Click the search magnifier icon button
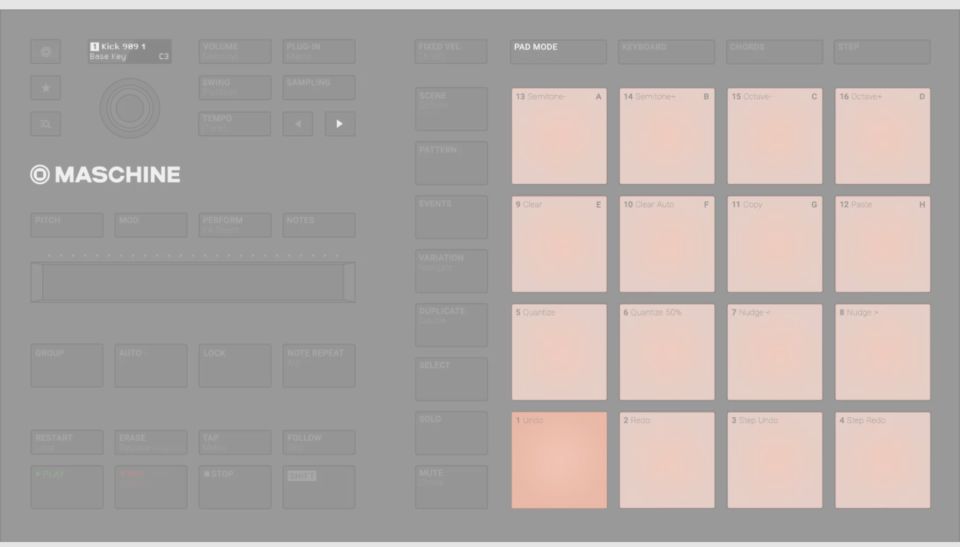 (46, 124)
